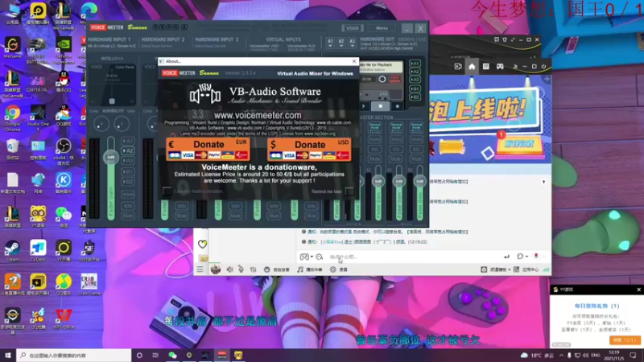644x362 pixels.
Task: Tick the 'Remind me later' checkbox
Action: point(349,191)
